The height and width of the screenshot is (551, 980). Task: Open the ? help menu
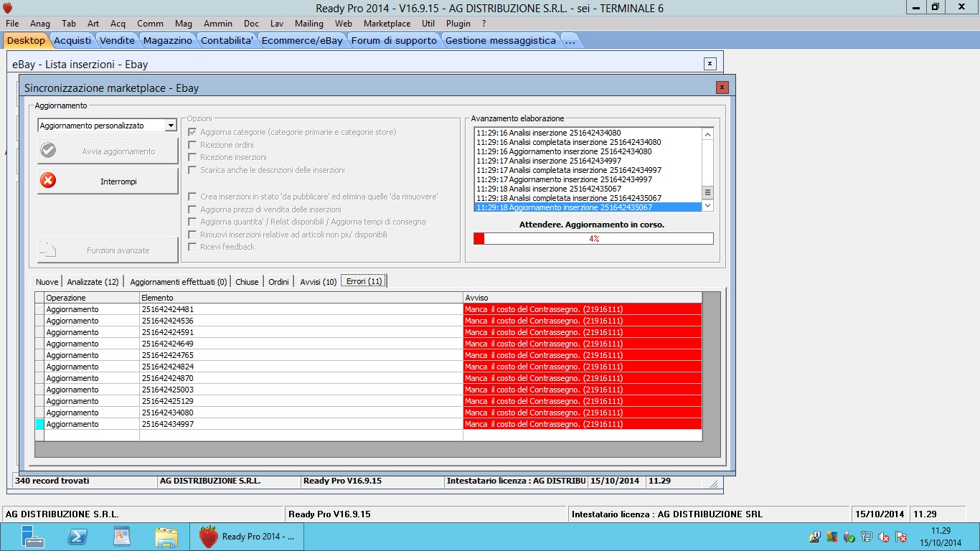pos(484,24)
